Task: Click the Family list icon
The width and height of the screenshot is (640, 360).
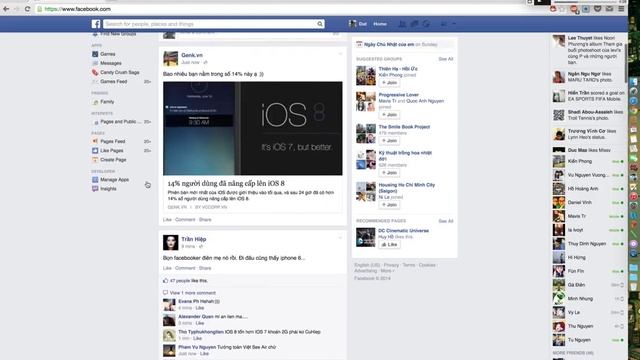Action: [95, 102]
